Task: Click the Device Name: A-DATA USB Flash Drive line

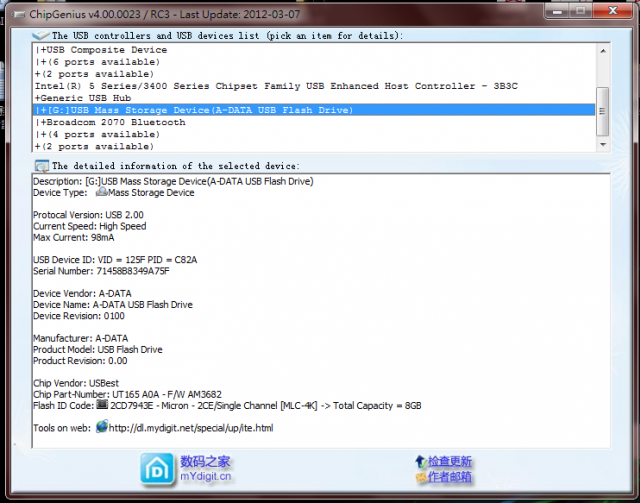Action: [x=113, y=305]
